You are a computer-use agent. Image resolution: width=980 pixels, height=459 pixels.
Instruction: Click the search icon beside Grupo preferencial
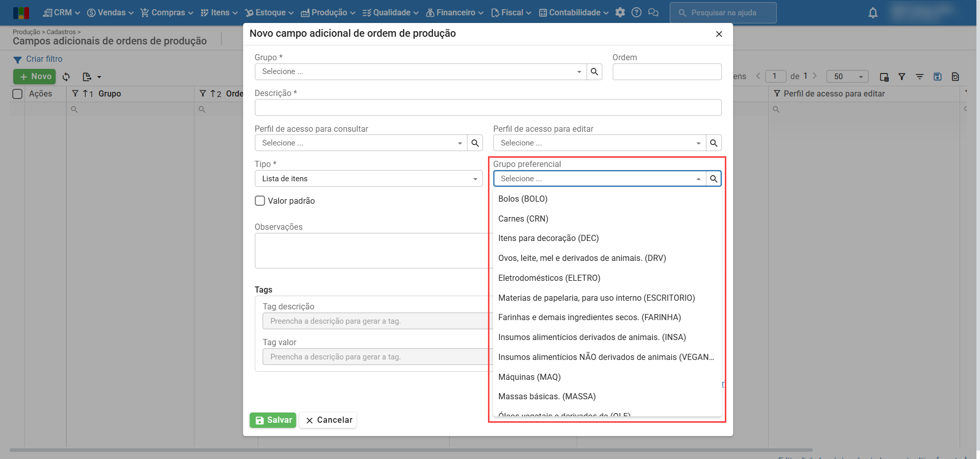coord(714,179)
